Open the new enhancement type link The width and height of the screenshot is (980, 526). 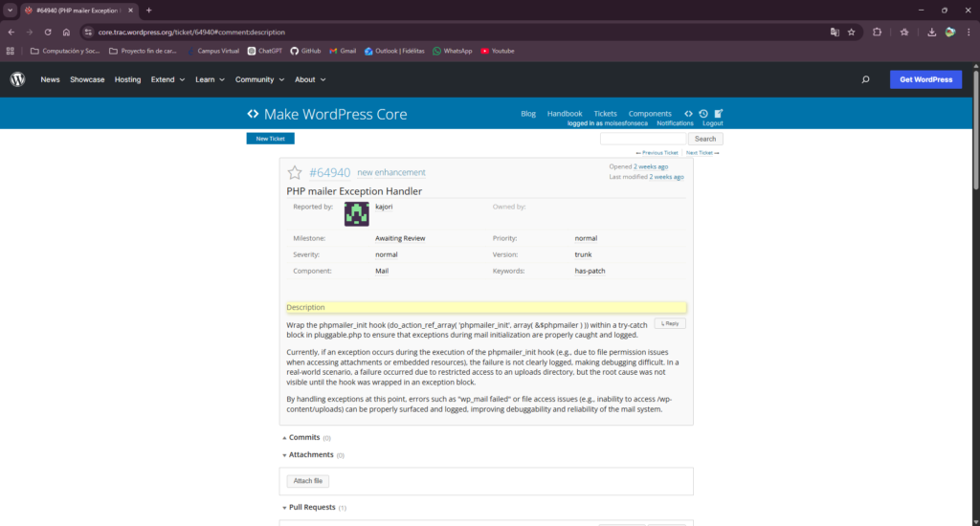tap(391, 172)
